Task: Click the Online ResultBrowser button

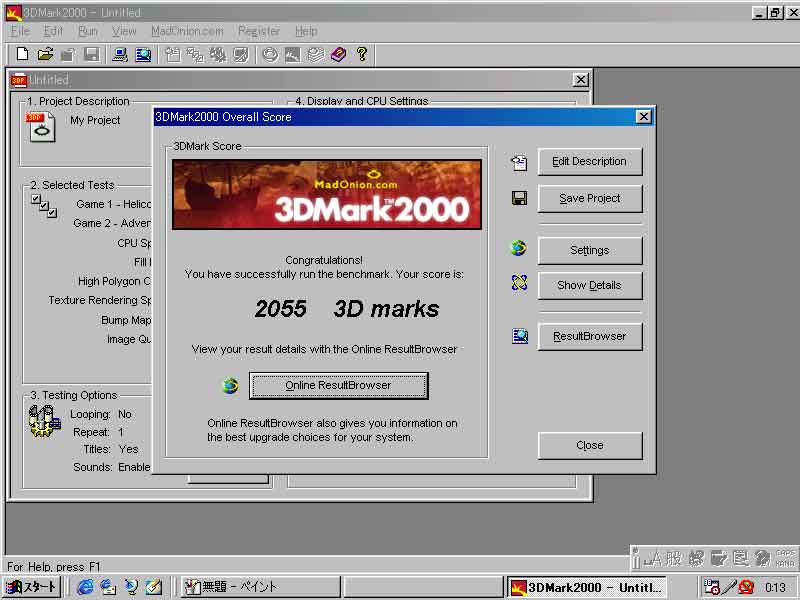Action: (339, 386)
